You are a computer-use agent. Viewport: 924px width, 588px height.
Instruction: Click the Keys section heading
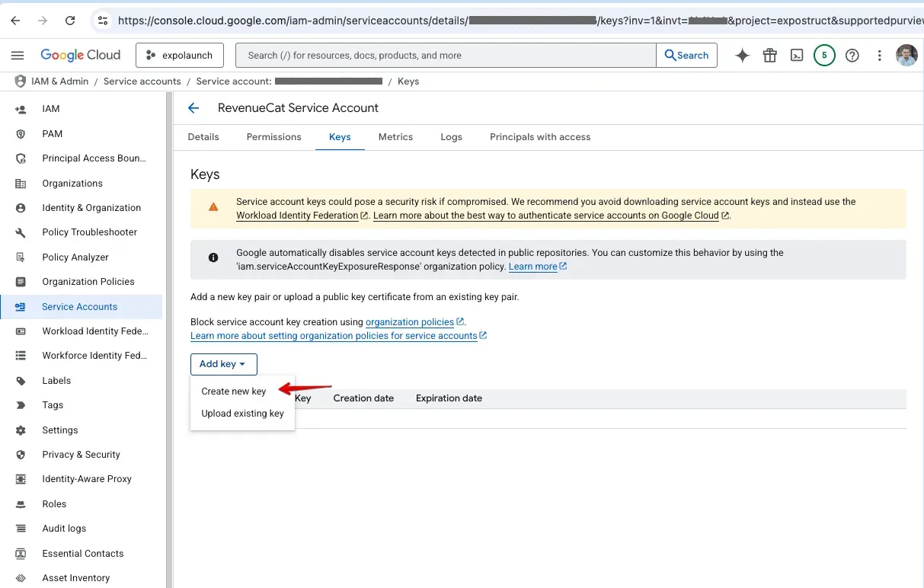205,174
